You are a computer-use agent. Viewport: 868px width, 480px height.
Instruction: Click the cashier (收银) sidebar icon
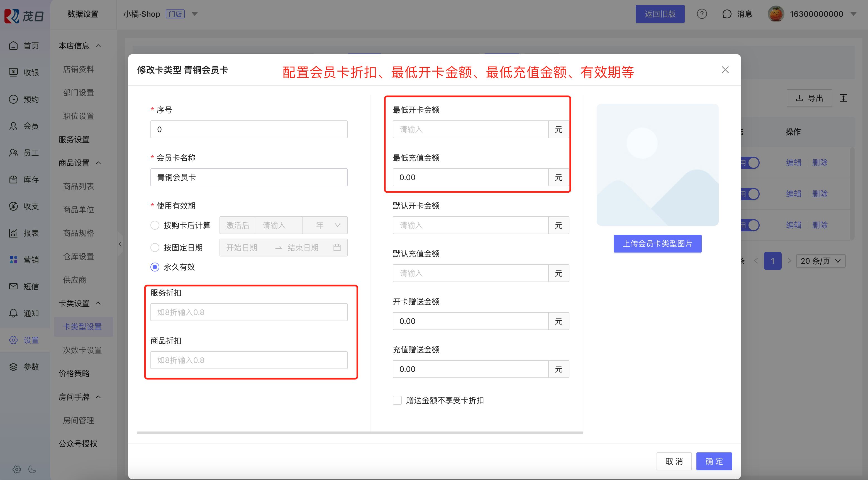(13, 72)
